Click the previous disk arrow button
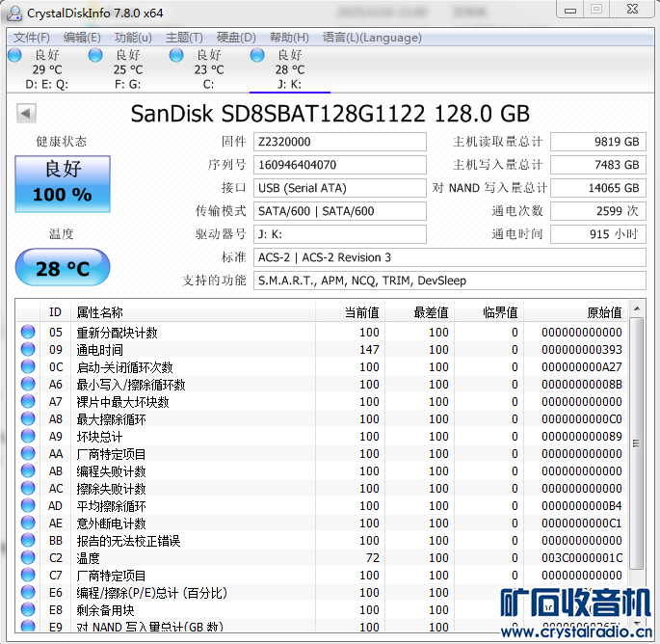Image resolution: width=660 pixels, height=644 pixels. [26, 114]
